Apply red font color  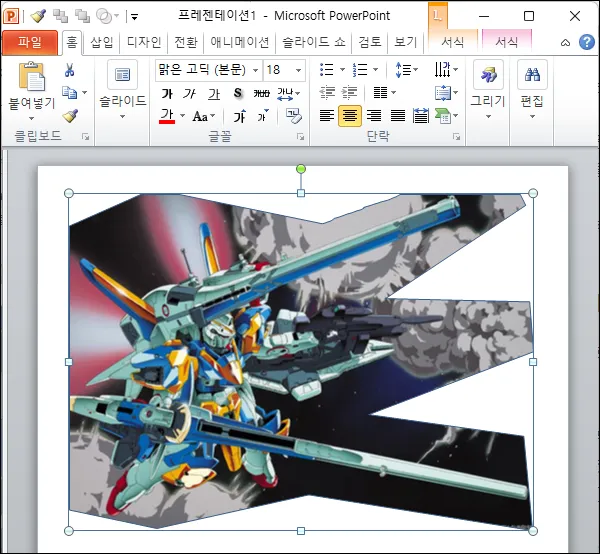[167, 116]
